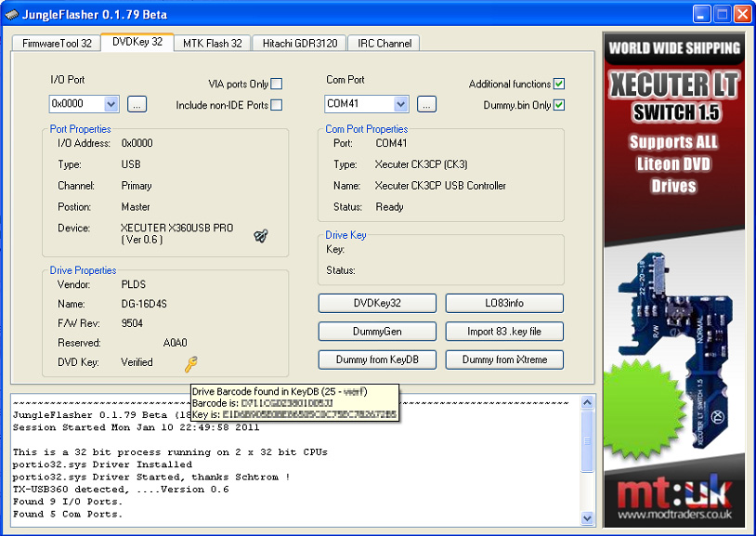Click the 'Primary' channel value

(x=136, y=186)
